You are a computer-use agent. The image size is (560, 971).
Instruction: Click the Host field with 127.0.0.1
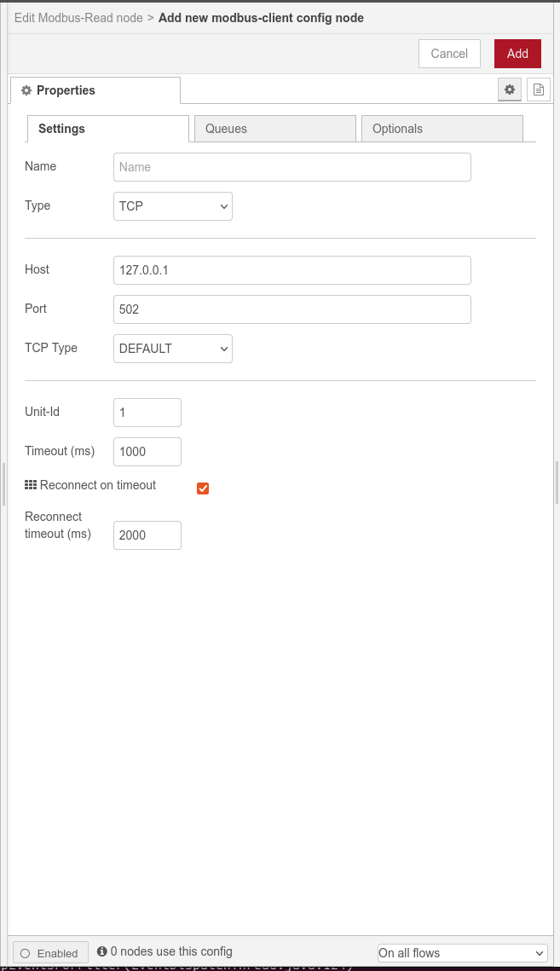[x=292, y=270]
